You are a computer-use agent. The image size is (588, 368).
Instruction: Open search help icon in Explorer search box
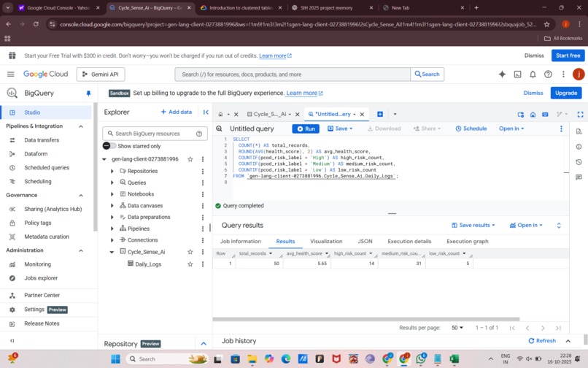point(199,134)
